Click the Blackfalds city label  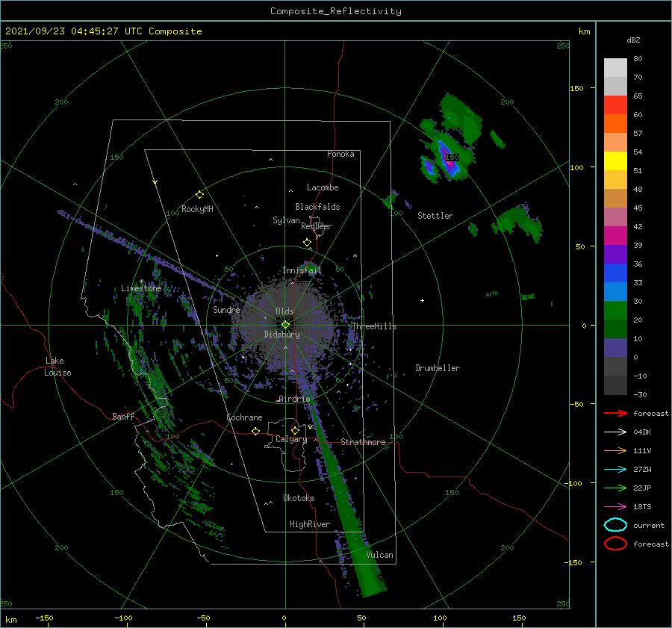click(x=317, y=207)
